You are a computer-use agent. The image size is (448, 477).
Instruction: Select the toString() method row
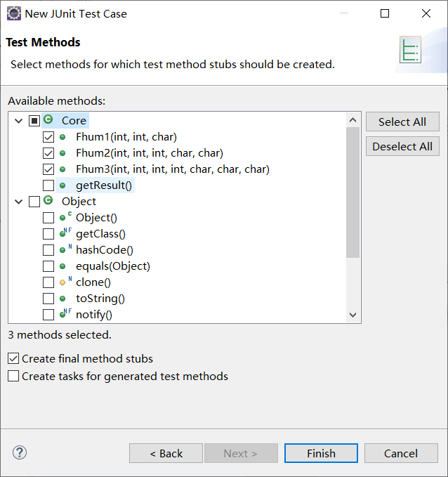100,299
